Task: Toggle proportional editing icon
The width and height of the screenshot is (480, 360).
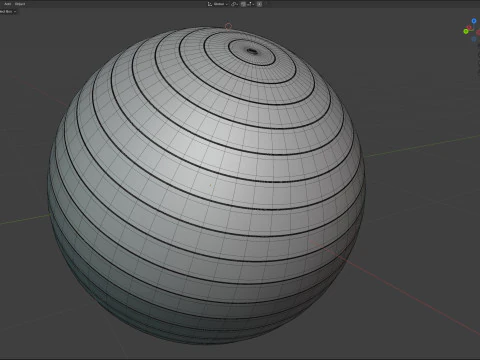Action: (x=259, y=4)
